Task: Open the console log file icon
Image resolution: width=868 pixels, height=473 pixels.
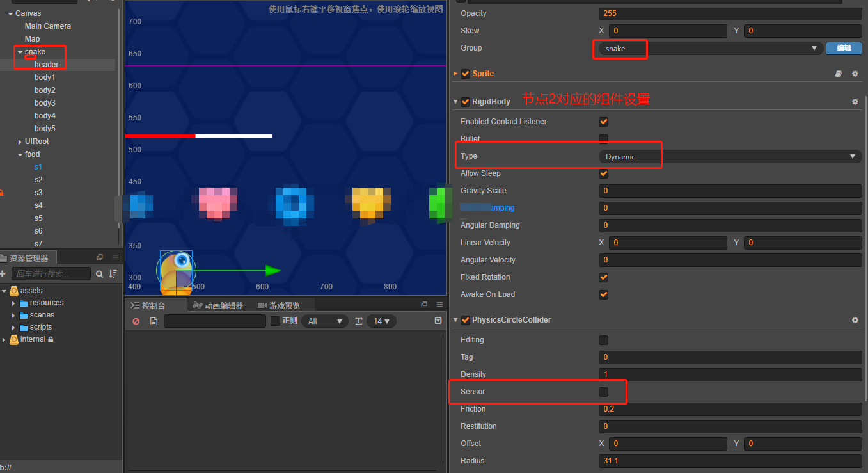Action: (x=154, y=321)
